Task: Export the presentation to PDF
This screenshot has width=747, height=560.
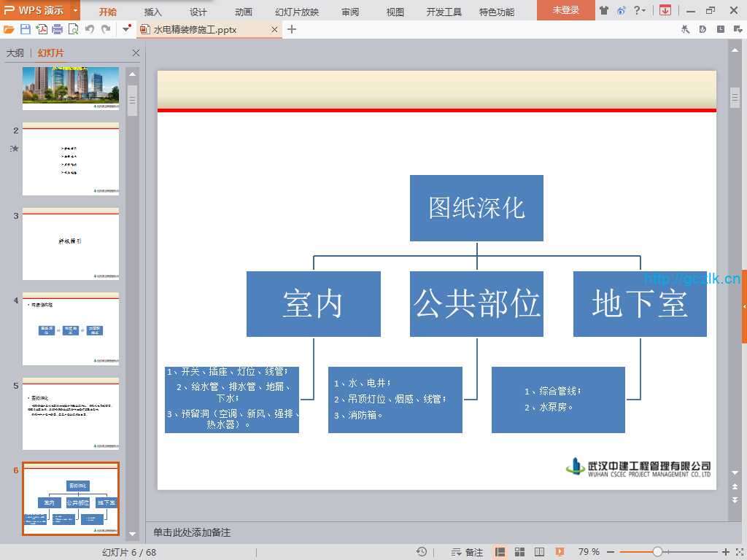Action: pos(42,29)
